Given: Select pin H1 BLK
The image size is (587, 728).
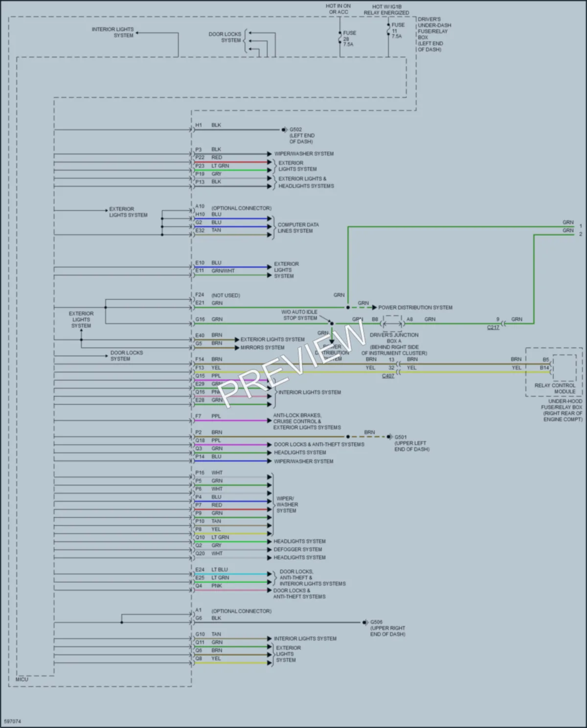Looking at the screenshot, I should [208, 125].
